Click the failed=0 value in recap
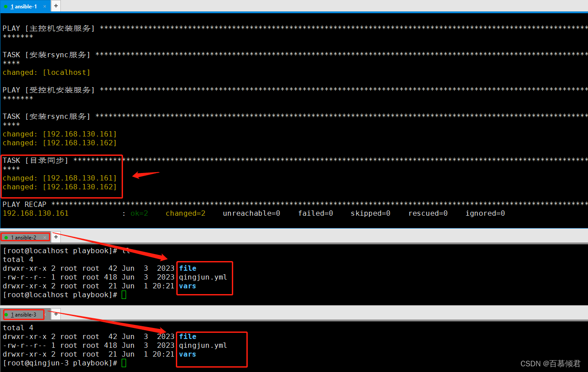The width and height of the screenshot is (588, 372). pyautogui.click(x=316, y=214)
